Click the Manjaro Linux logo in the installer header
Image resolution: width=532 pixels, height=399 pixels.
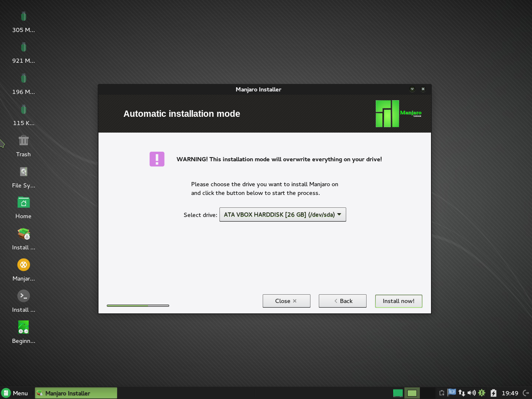(x=399, y=113)
